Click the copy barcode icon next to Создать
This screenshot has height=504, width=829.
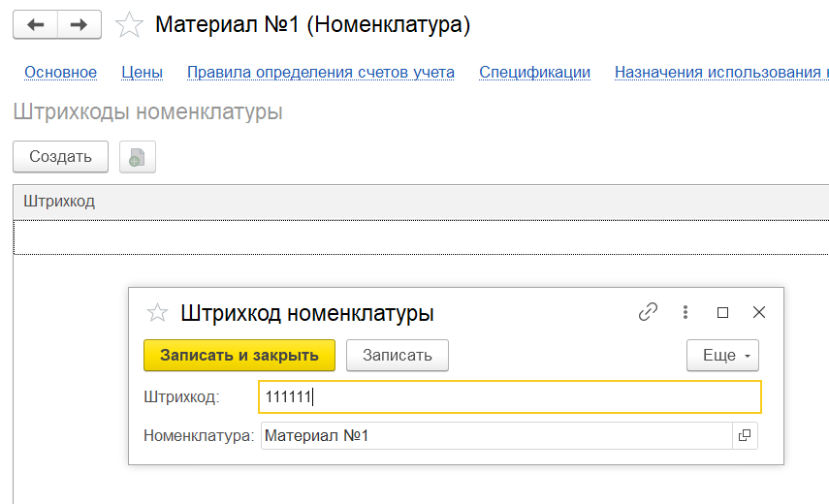click(137, 157)
